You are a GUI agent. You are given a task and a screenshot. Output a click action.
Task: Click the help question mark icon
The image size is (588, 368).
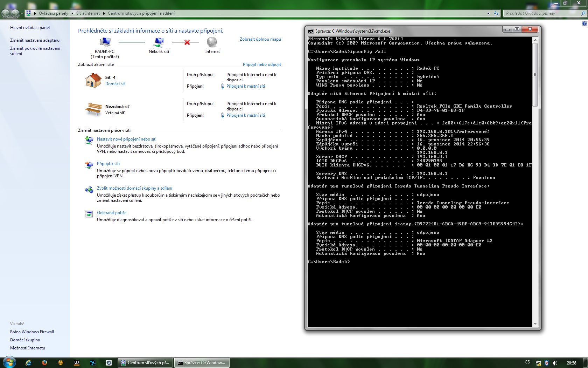[584, 23]
